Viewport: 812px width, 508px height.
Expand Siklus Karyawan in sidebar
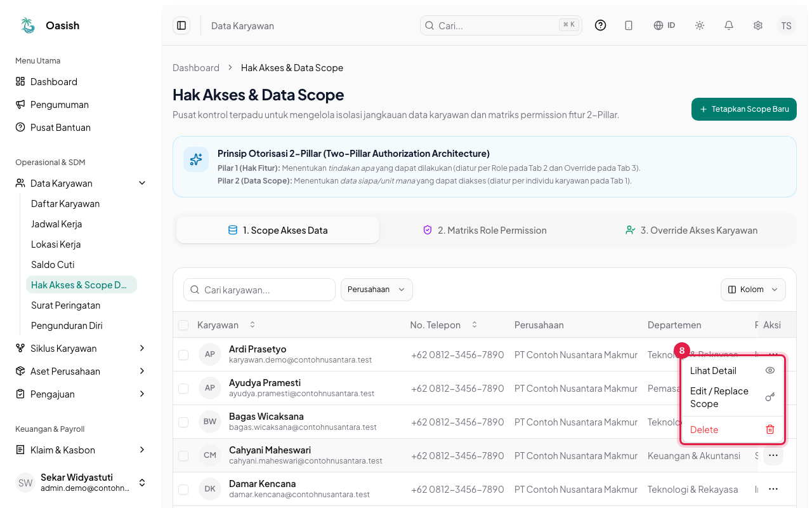pyautogui.click(x=81, y=348)
